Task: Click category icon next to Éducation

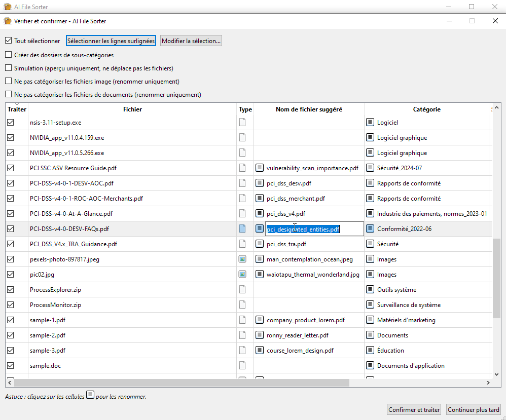Action: coord(370,351)
